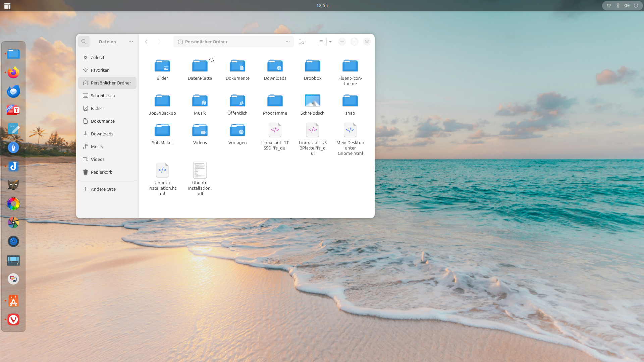
Task: Select Ubuntu Installation.html file
Action: (x=162, y=170)
